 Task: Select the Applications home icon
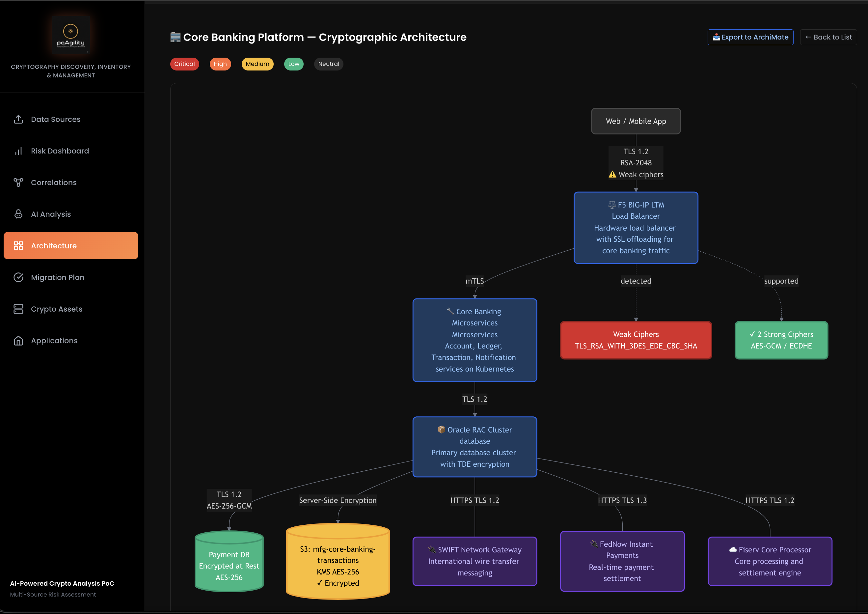coord(19,340)
